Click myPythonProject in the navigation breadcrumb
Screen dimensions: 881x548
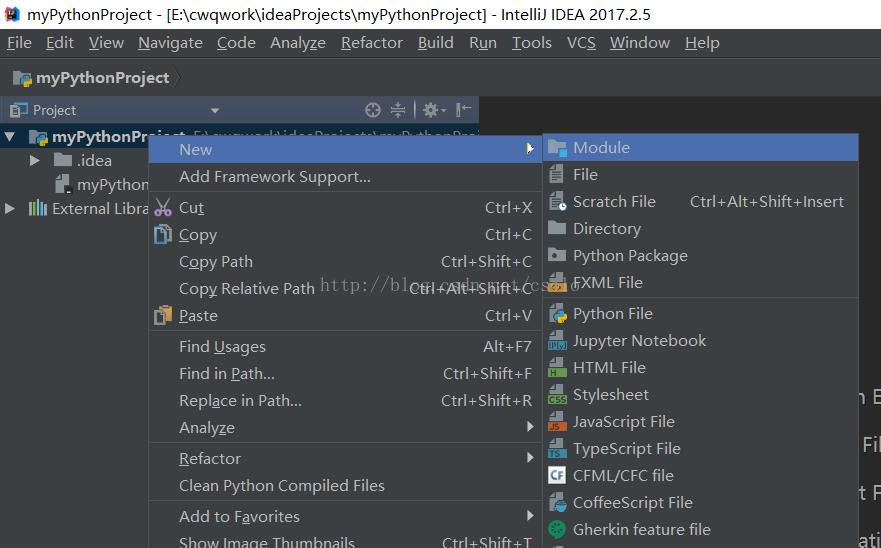102,78
